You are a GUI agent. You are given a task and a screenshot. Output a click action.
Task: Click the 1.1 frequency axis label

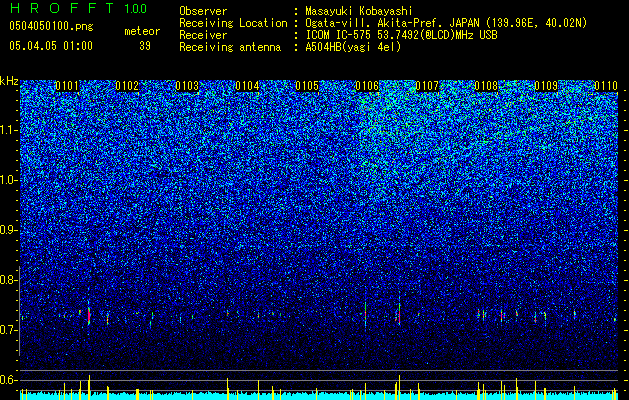(x=8, y=130)
